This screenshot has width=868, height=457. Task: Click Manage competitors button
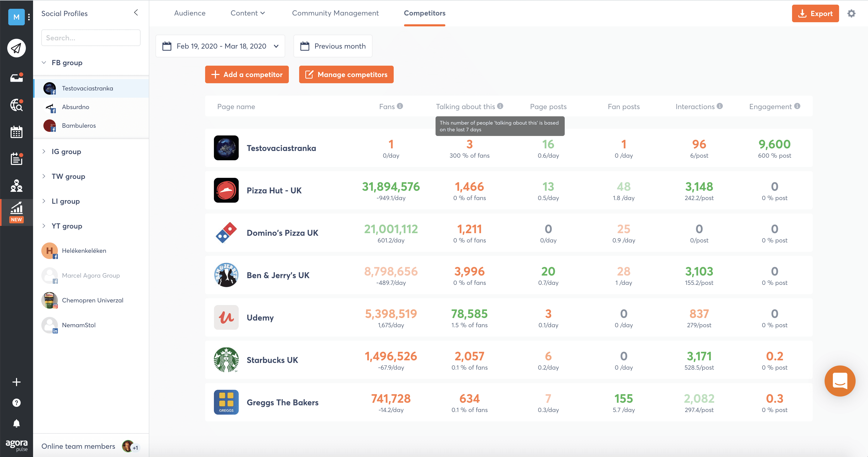(346, 74)
